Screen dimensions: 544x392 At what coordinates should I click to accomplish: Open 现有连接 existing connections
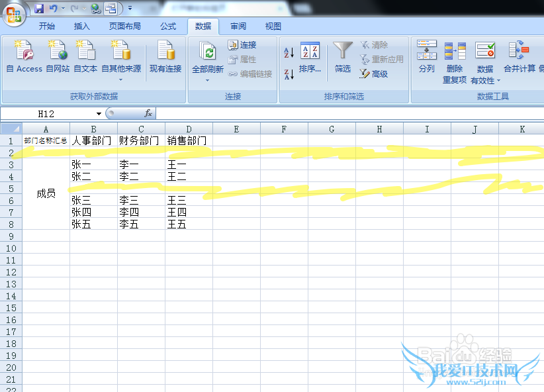click(165, 56)
